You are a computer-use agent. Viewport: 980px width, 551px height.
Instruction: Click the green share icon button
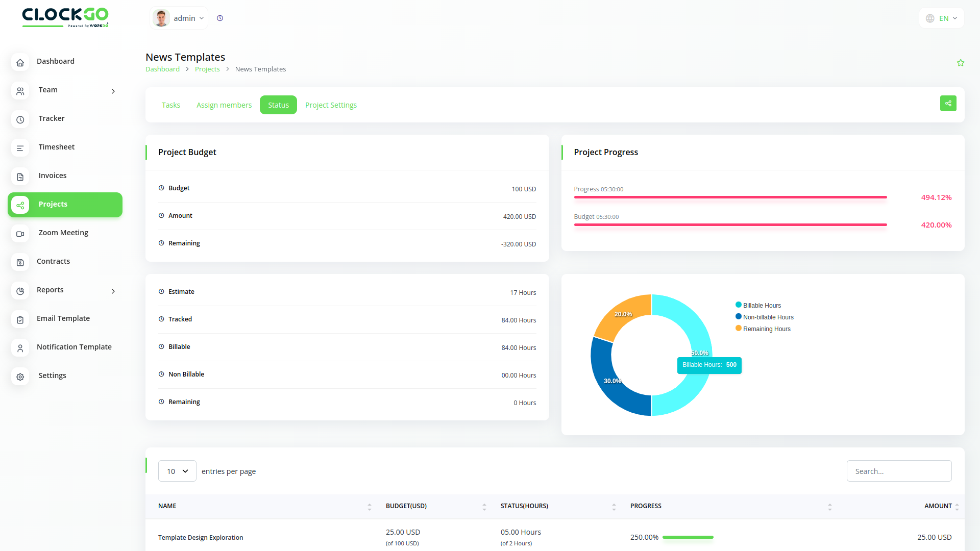click(948, 104)
